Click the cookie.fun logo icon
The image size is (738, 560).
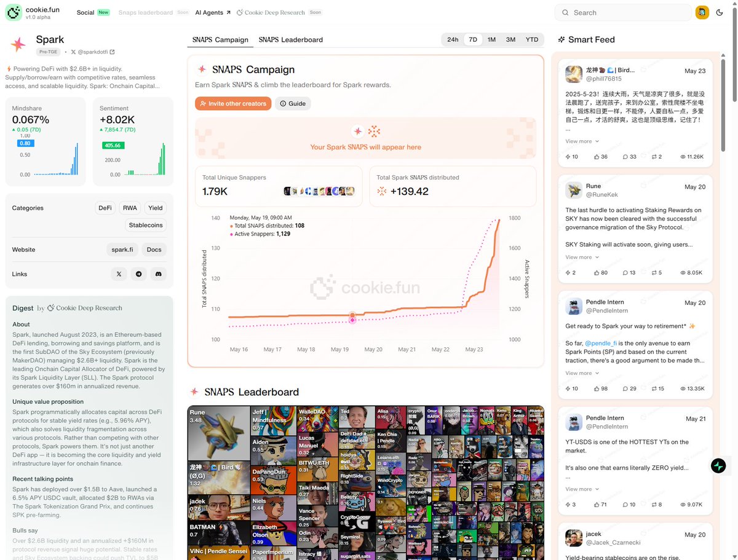click(x=14, y=12)
